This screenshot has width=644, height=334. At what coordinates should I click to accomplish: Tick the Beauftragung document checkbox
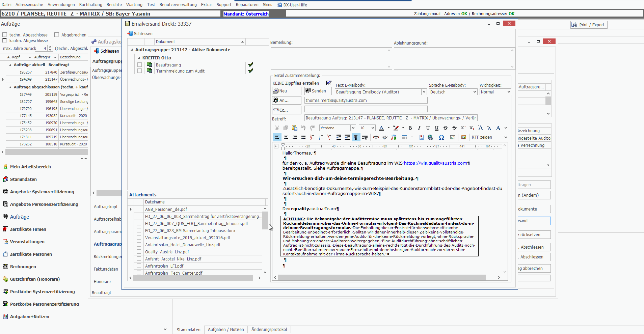pos(140,65)
